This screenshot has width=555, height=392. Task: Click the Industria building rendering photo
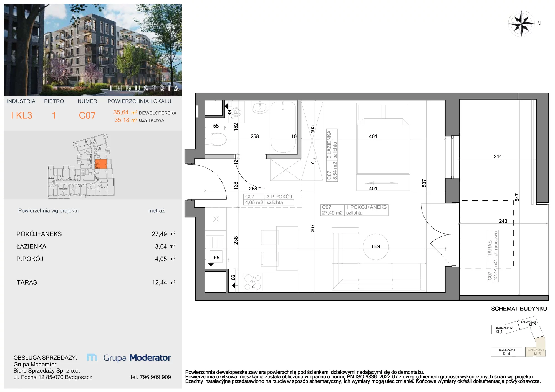point(93,50)
